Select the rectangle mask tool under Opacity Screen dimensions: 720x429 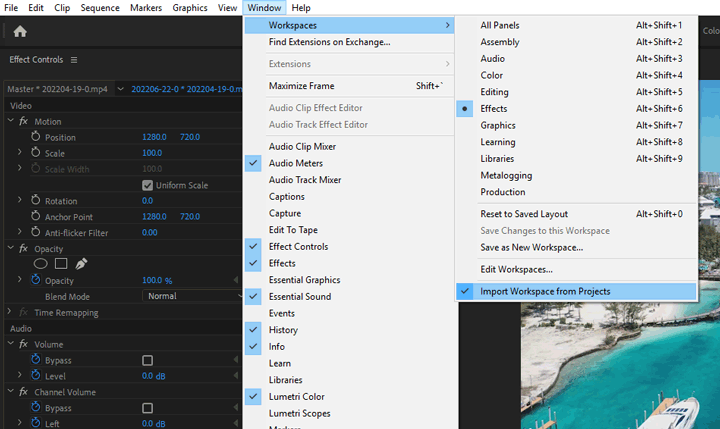click(x=61, y=264)
